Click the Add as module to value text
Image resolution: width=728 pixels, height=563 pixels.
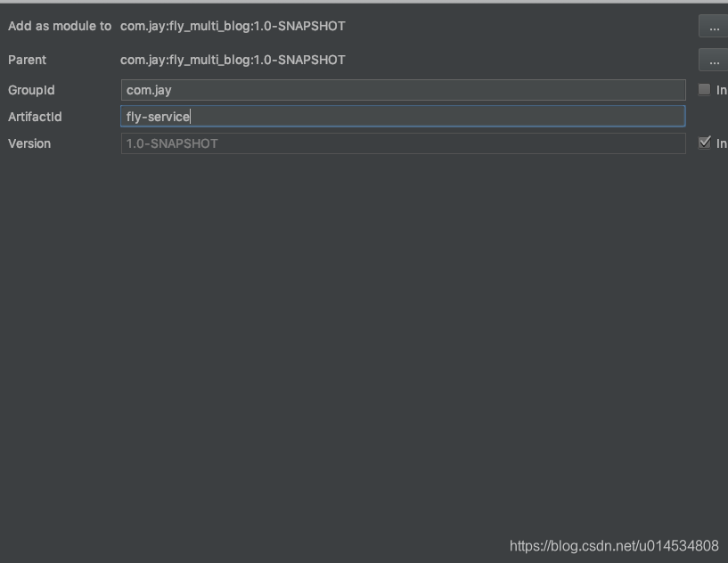click(x=233, y=27)
